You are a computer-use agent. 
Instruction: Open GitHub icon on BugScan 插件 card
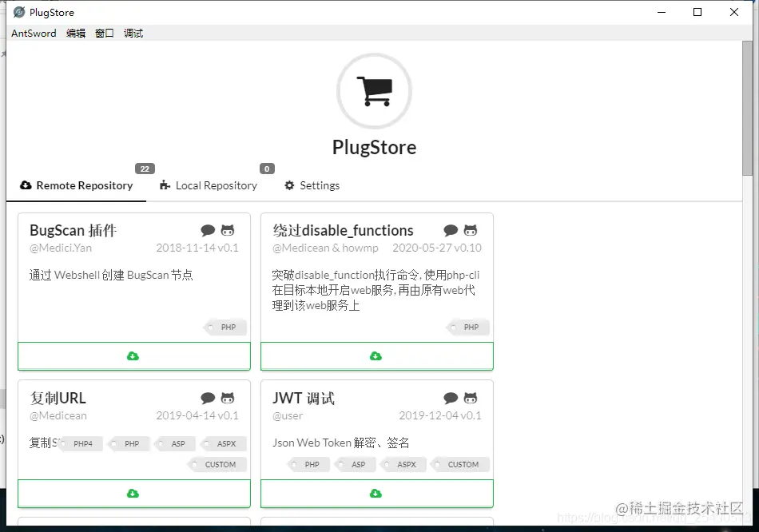tap(228, 228)
